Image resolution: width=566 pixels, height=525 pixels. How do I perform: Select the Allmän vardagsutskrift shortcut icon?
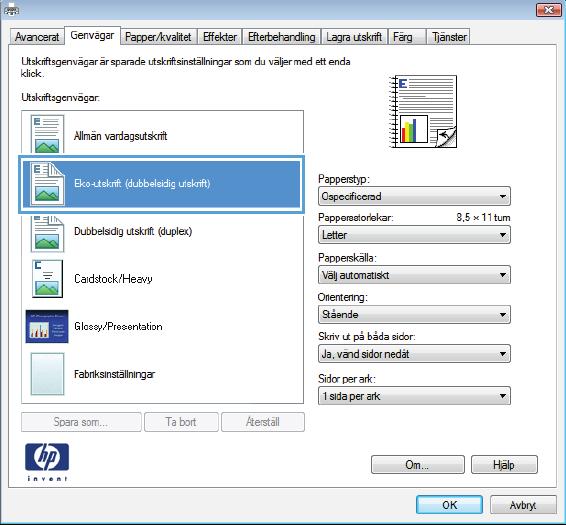click(x=47, y=134)
